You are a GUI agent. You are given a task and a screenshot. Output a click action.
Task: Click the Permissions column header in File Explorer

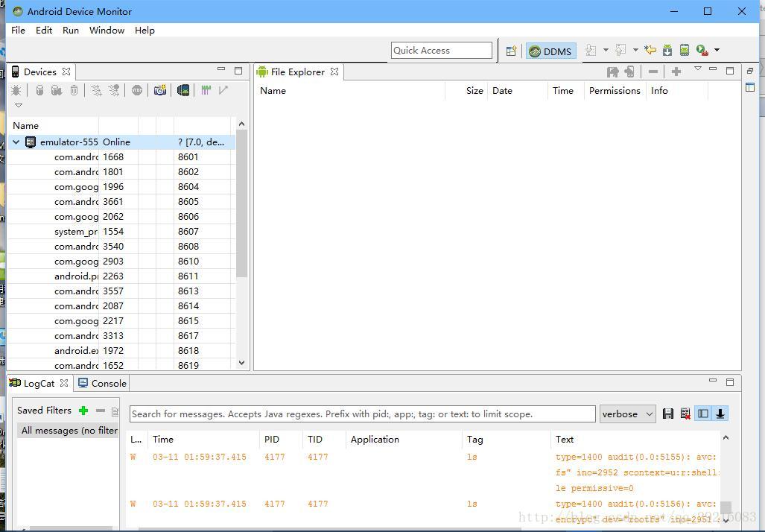pos(615,91)
